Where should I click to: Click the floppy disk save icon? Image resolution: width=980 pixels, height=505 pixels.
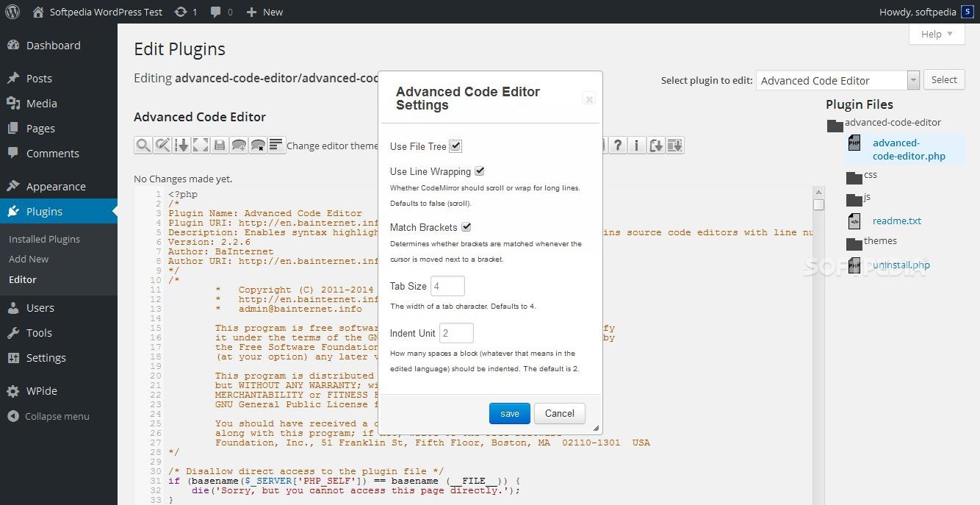click(220, 146)
